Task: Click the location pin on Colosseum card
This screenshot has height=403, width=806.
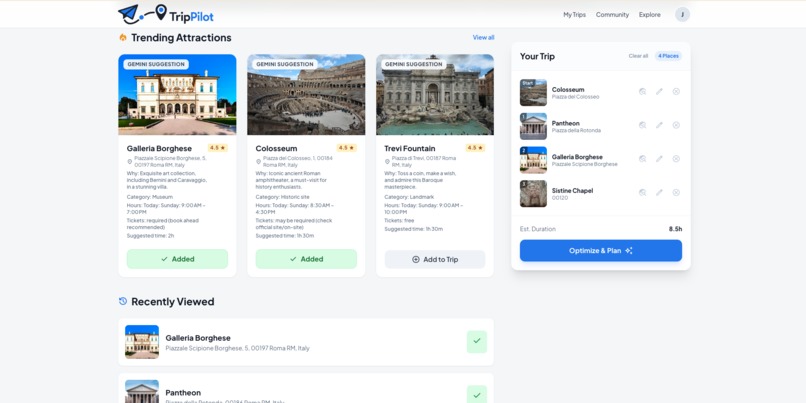Action: tap(259, 161)
